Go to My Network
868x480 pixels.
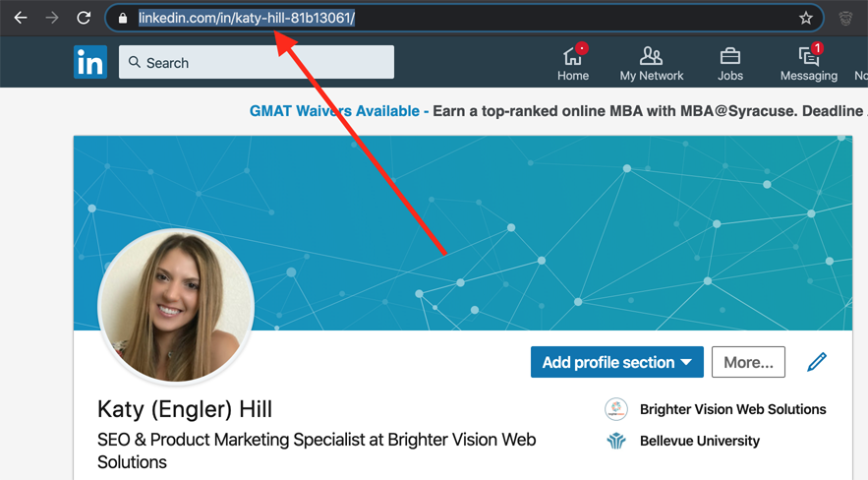click(651, 64)
